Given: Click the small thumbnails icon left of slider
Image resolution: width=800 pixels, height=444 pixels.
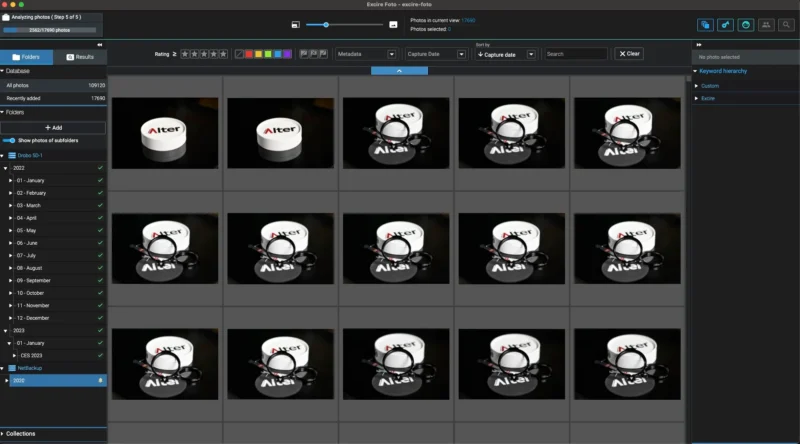Looking at the screenshot, I should click(295, 24).
